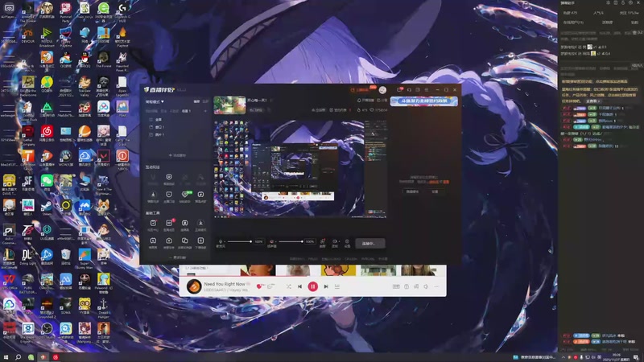Adjust the speaker volume slider
644x362 pixels.
click(291, 241)
